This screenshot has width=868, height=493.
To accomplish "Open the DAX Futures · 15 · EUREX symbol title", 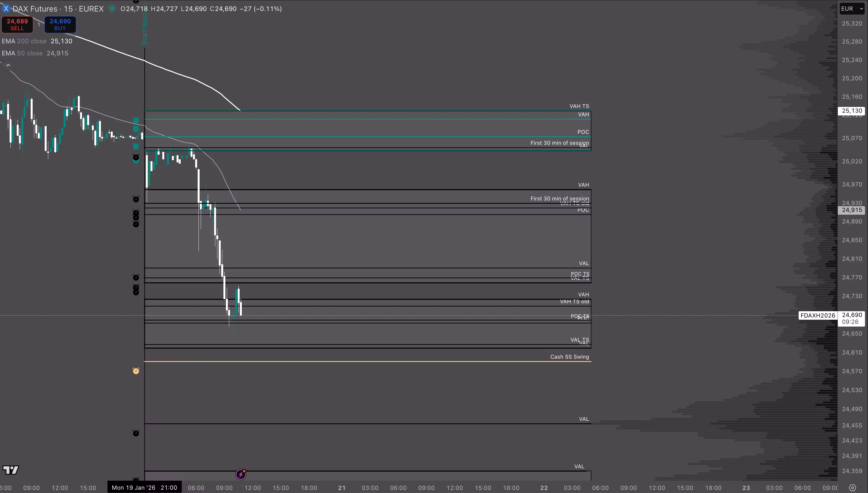I will tap(58, 9).
